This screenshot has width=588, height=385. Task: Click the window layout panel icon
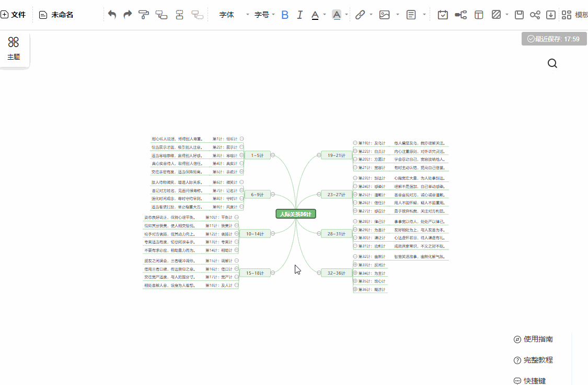479,15
